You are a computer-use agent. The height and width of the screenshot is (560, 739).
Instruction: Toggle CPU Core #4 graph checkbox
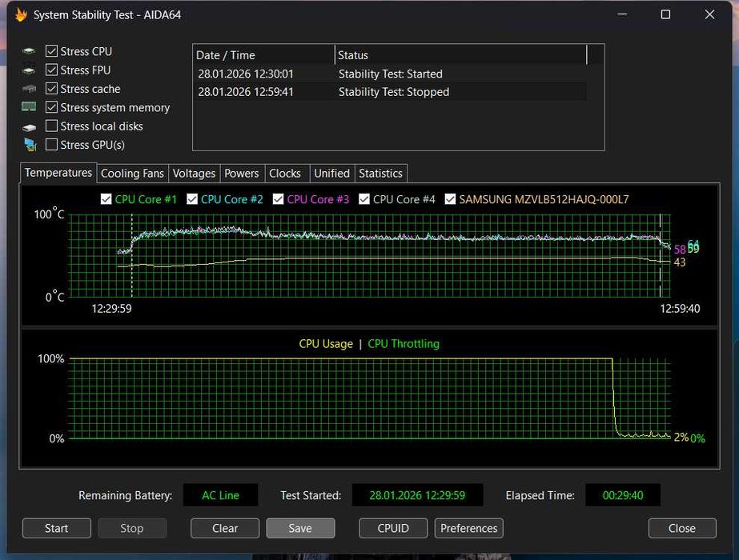point(363,199)
